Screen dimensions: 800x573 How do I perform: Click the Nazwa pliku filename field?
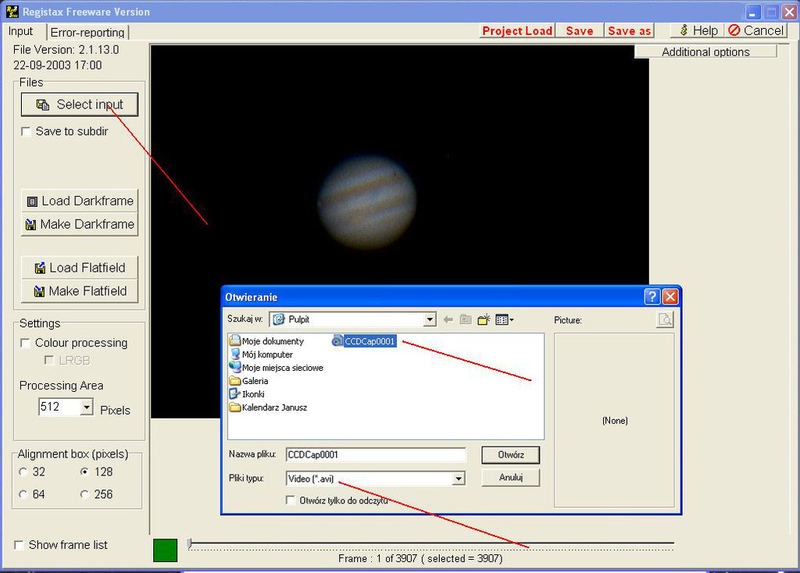pos(375,454)
